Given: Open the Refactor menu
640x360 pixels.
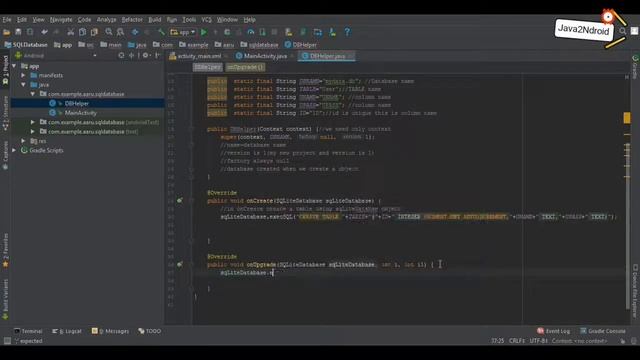Looking at the screenshot, I should coord(132,20).
